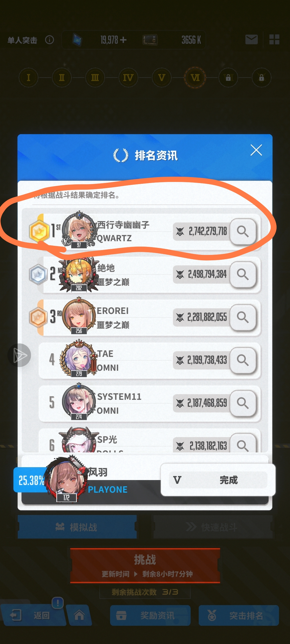Expand the stage V 完成 dropdown
This screenshot has height=644, width=290.
point(218,480)
